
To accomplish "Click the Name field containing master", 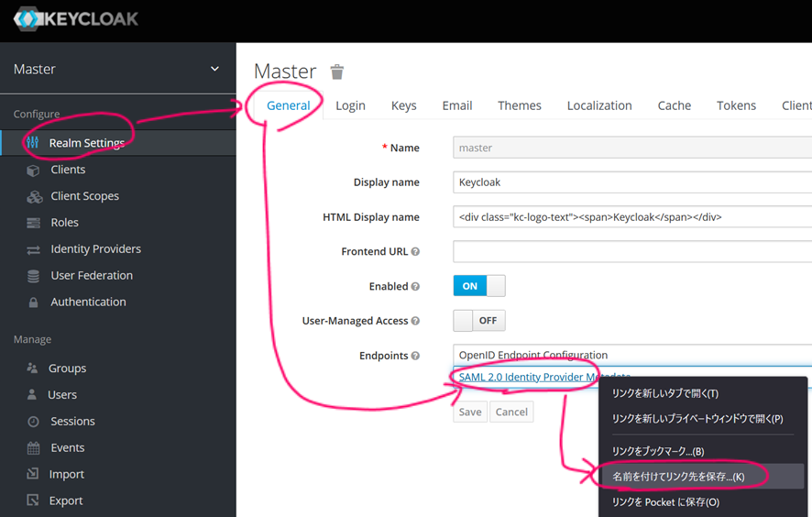I will [x=632, y=148].
